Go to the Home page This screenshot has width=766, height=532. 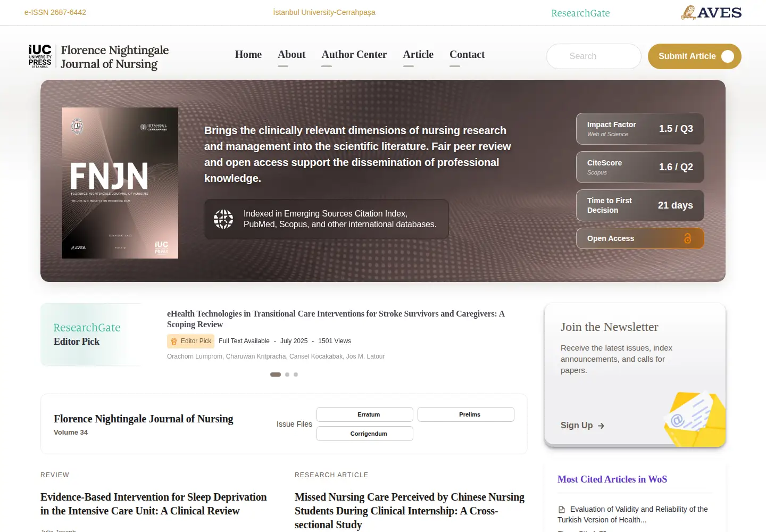tap(248, 55)
